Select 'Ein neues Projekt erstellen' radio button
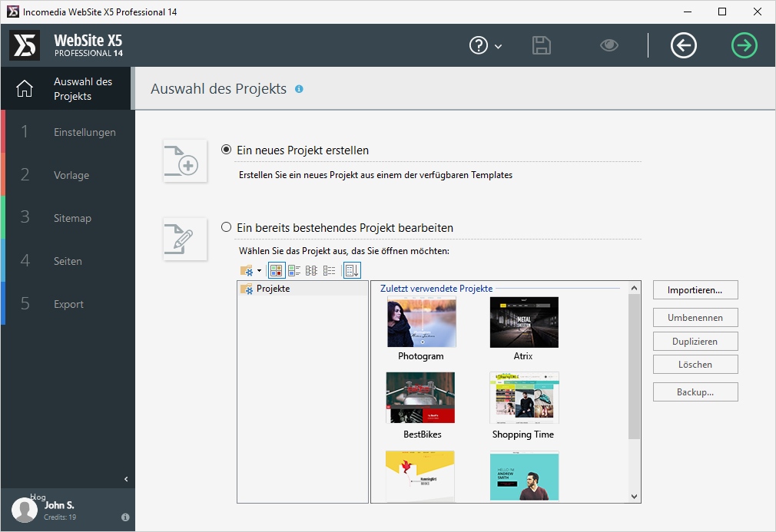 coord(226,150)
